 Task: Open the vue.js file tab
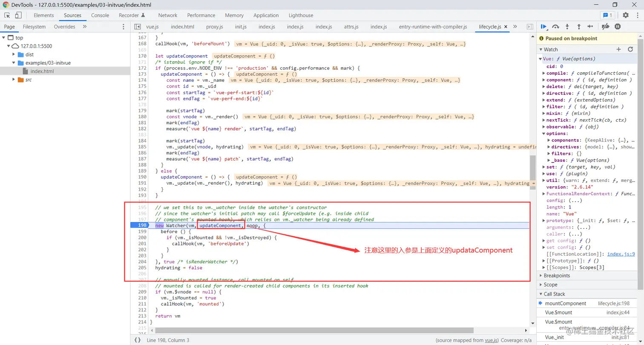point(152,26)
